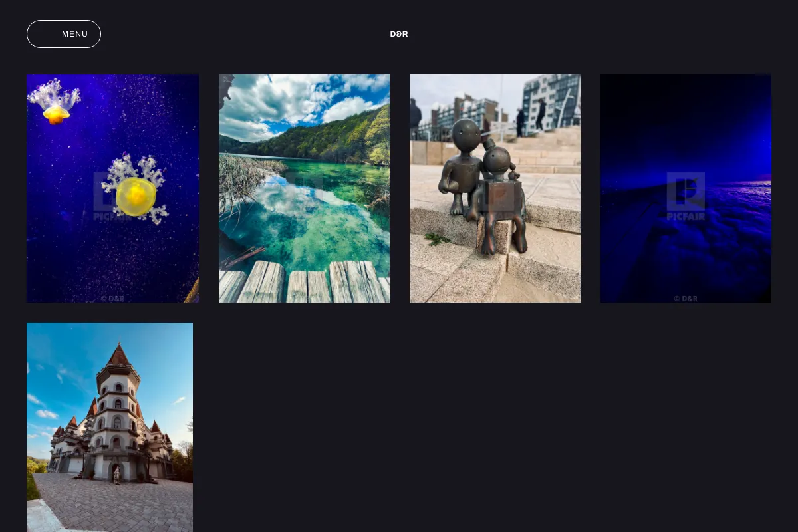The width and height of the screenshot is (798, 532).
Task: Open the jellyfish photo thumbnail
Action: pos(112,188)
